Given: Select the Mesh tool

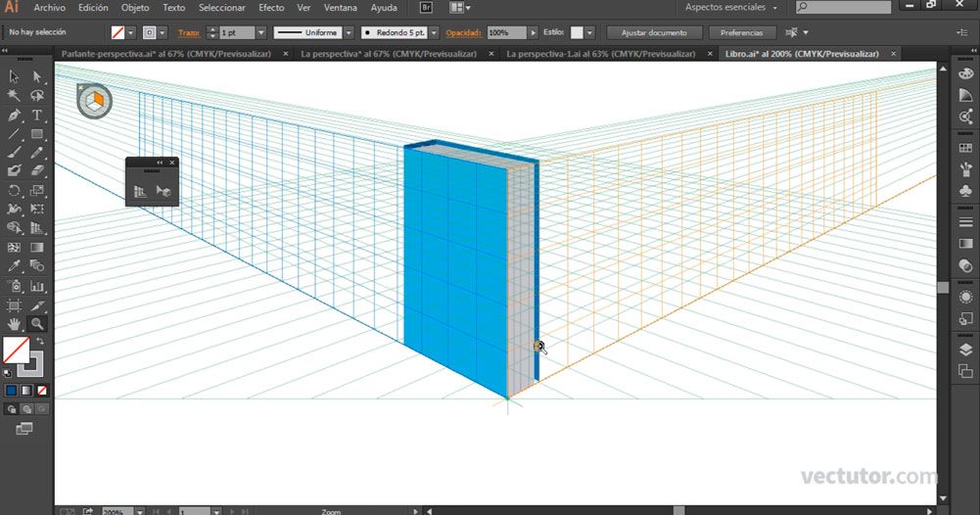Looking at the screenshot, I should tap(14, 248).
